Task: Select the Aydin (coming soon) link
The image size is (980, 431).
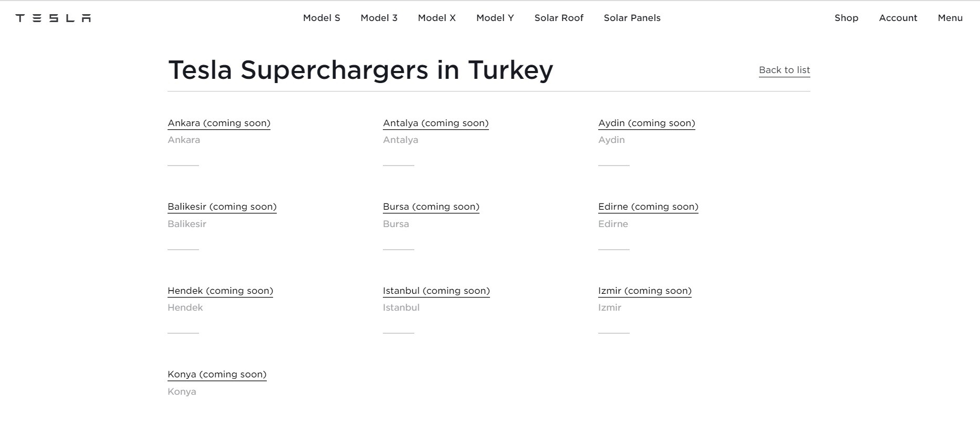Action: pyautogui.click(x=647, y=123)
